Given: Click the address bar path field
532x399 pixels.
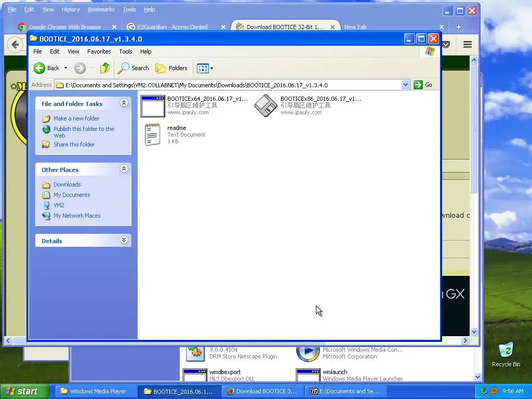Looking at the screenshot, I should [228, 85].
